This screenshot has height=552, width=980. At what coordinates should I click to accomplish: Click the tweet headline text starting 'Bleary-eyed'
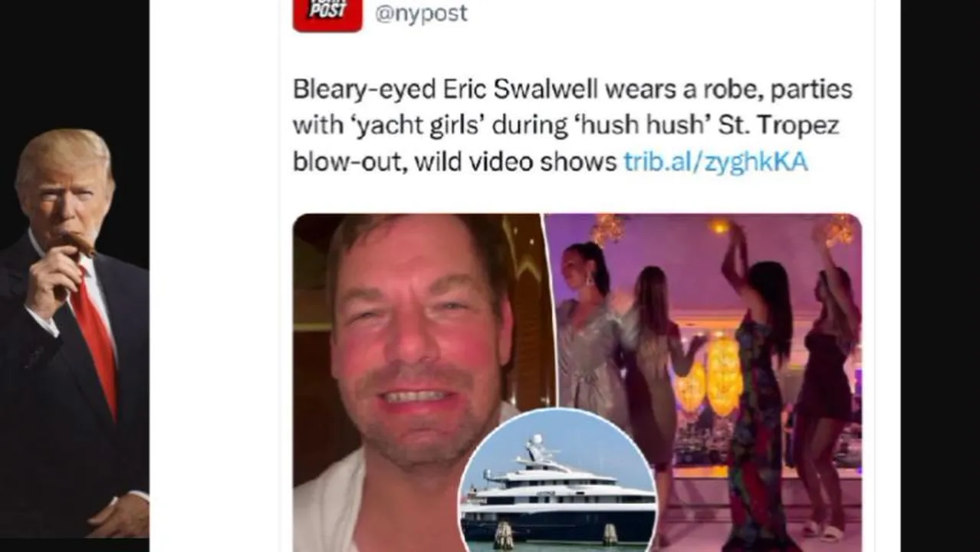point(572,126)
